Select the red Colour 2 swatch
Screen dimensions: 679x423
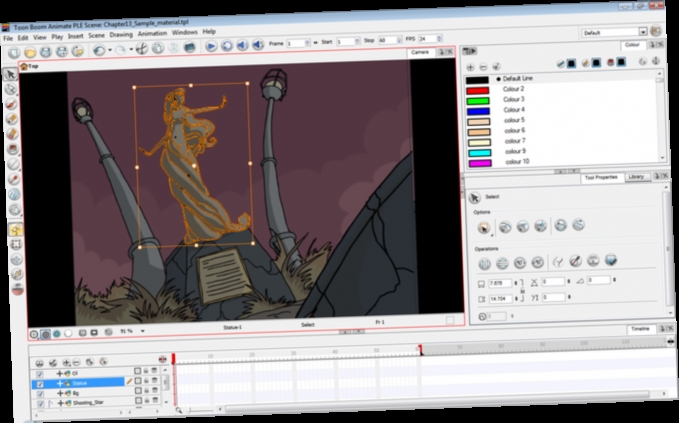477,90
